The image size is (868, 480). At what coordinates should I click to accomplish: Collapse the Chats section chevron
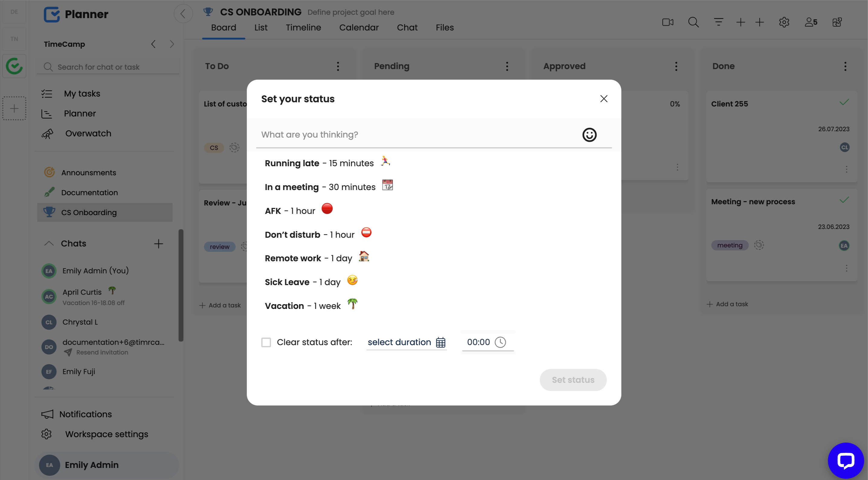pos(49,243)
